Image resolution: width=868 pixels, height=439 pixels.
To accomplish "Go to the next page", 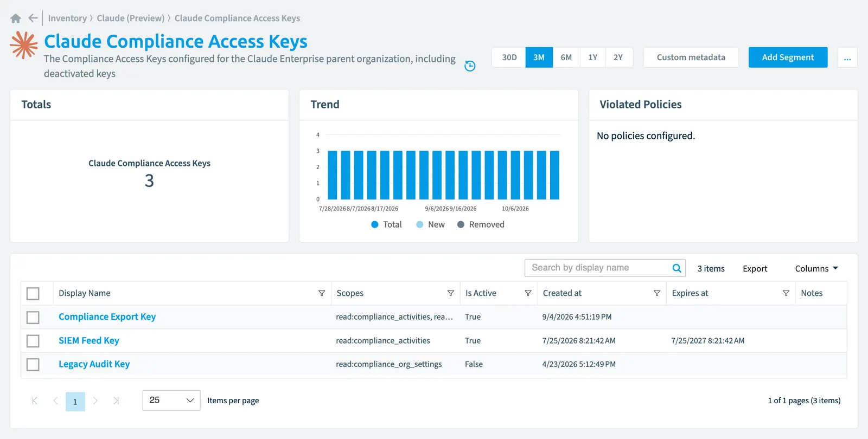I will tap(95, 401).
